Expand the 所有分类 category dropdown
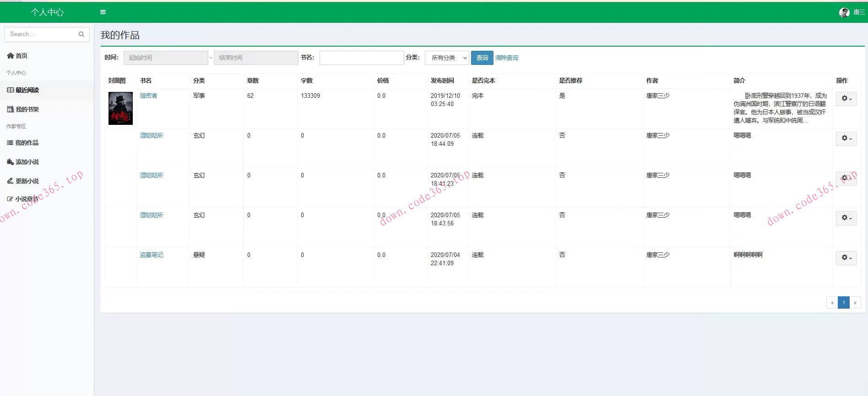The width and height of the screenshot is (868, 396). [x=447, y=58]
